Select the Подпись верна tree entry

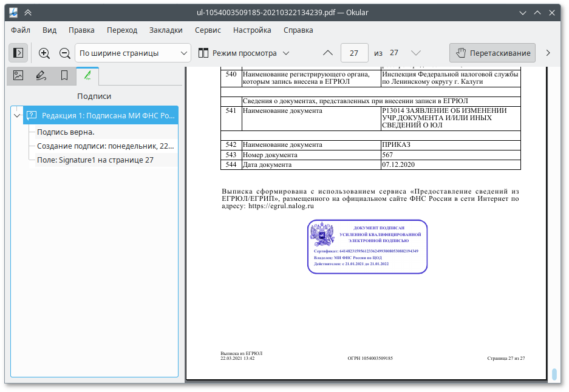tap(66, 132)
